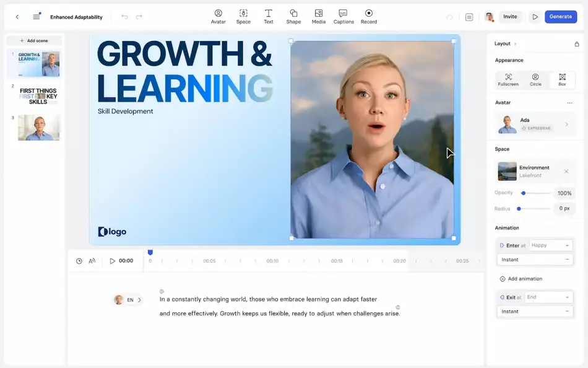The height and width of the screenshot is (368, 588).
Task: Open the Media tool
Action: (x=318, y=16)
